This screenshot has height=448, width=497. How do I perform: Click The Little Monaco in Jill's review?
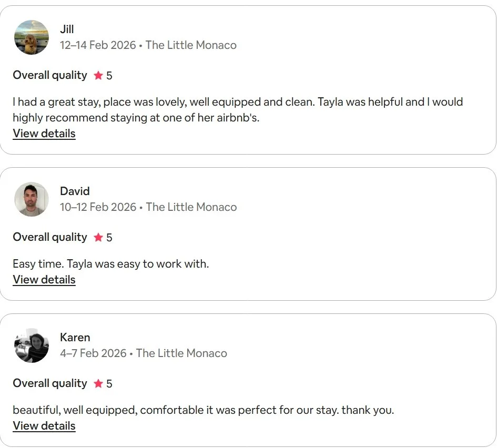click(191, 45)
